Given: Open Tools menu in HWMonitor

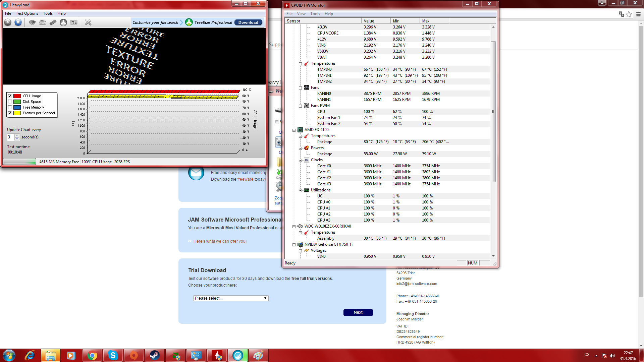Looking at the screenshot, I should [x=315, y=14].
